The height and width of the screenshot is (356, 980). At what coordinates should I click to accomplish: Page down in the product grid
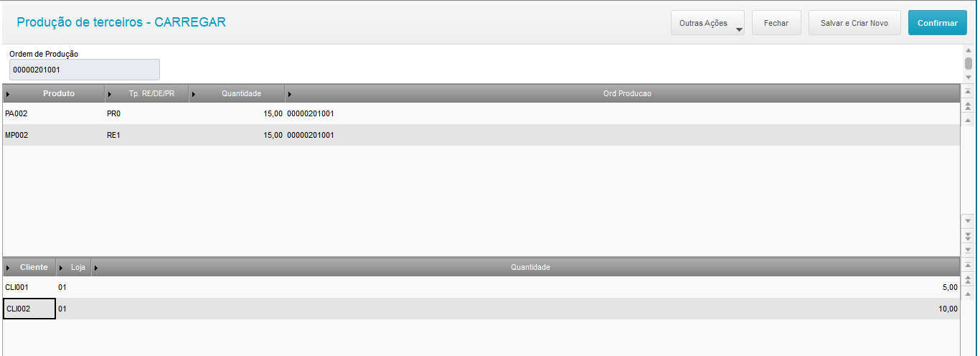[968, 235]
